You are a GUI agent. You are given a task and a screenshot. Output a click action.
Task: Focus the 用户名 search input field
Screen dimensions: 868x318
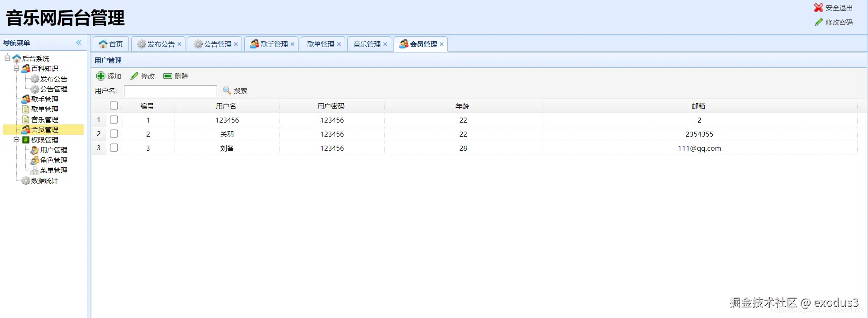click(x=171, y=91)
